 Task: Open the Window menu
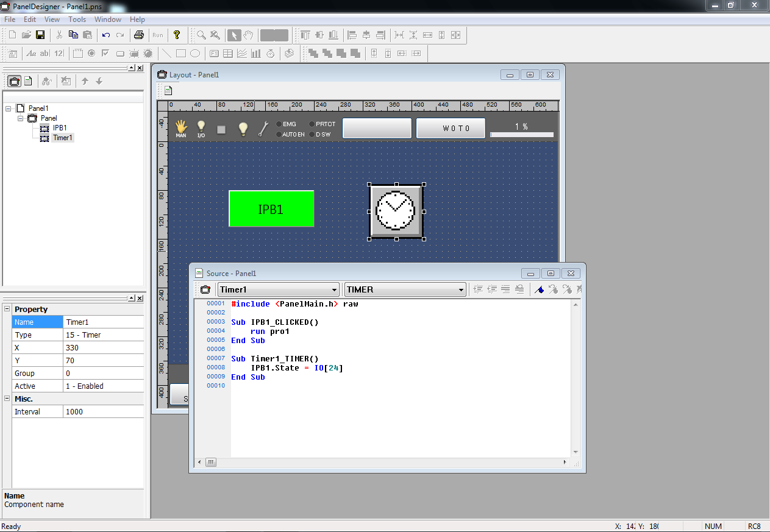coord(108,20)
